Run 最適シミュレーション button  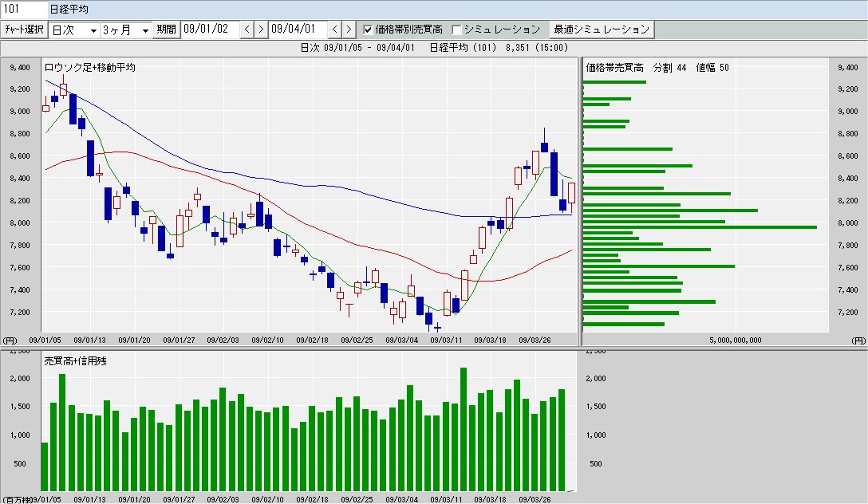click(602, 30)
